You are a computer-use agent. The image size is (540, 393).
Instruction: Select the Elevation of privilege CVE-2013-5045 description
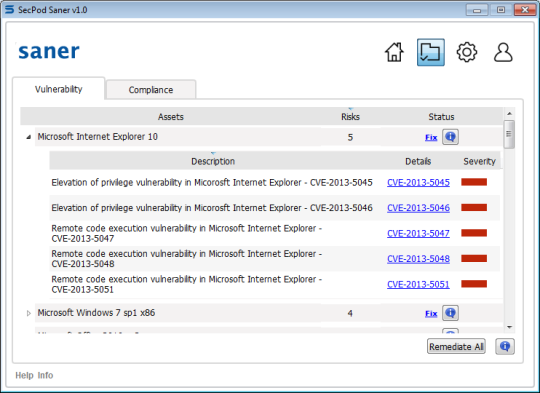point(212,183)
